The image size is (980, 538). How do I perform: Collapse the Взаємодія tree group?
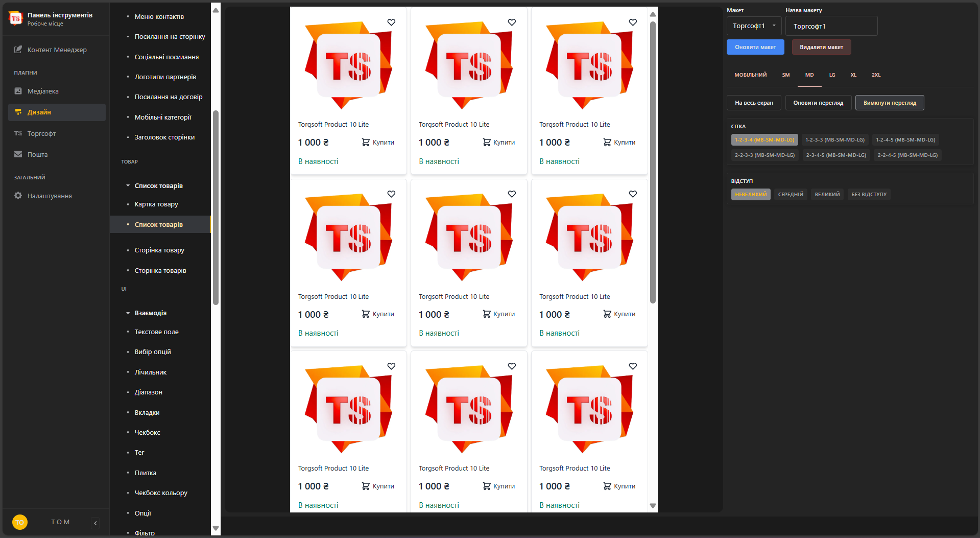(x=128, y=313)
